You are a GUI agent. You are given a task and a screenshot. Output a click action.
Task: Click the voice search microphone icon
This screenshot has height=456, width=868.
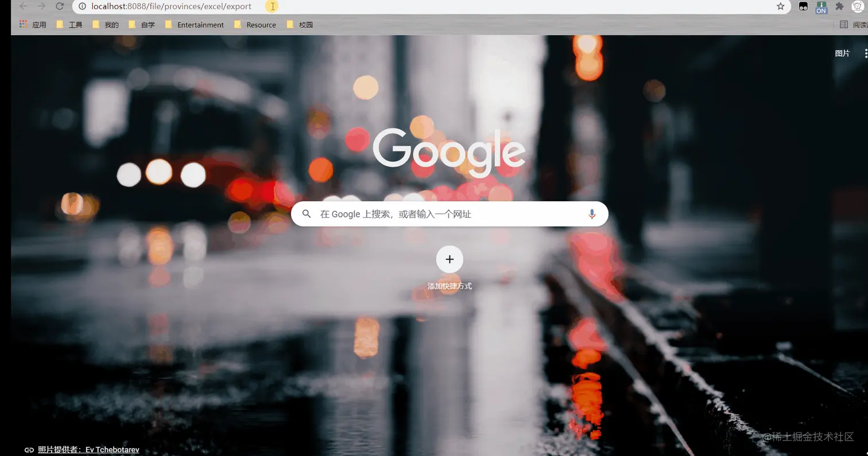pyautogui.click(x=591, y=214)
